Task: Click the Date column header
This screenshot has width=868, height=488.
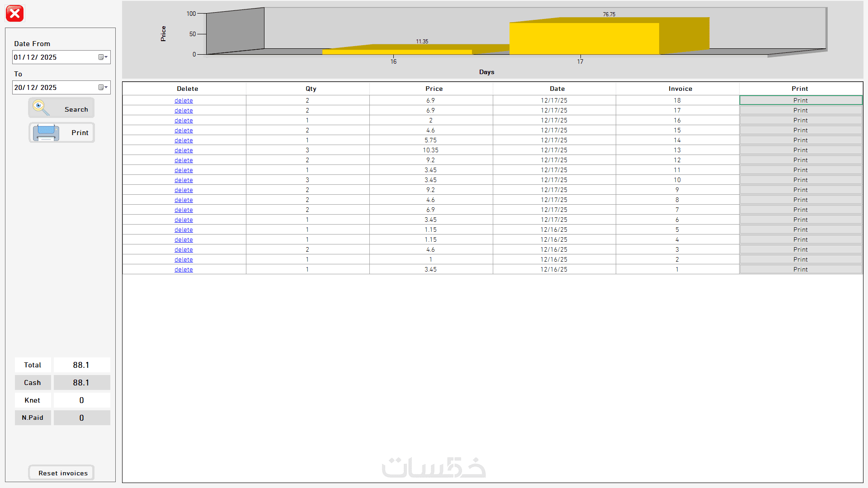Action: (x=557, y=89)
